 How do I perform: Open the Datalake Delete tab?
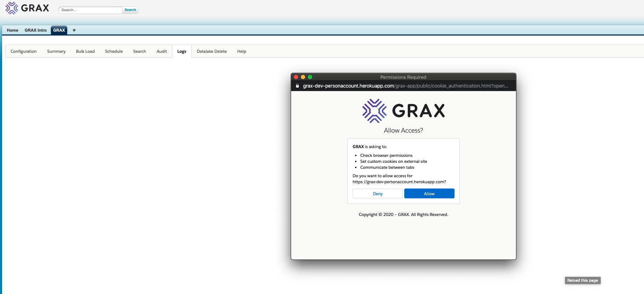pyautogui.click(x=212, y=51)
